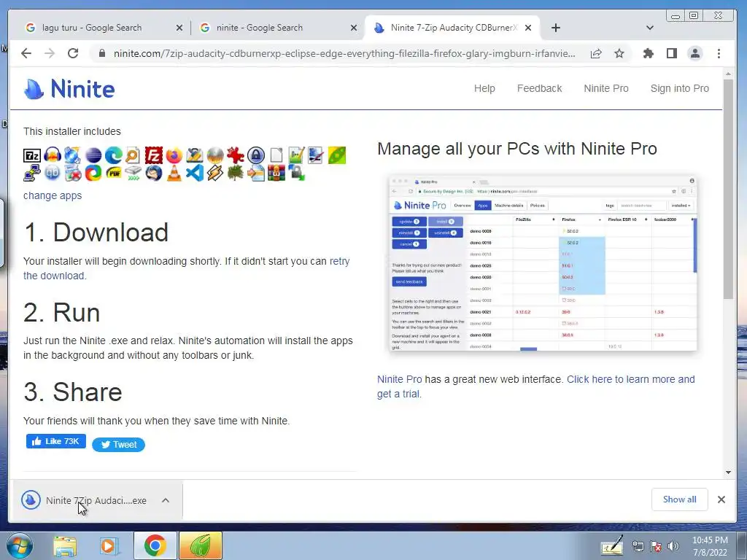Click the Paint.NET icon
This screenshot has width=747, height=560.
(x=317, y=155)
